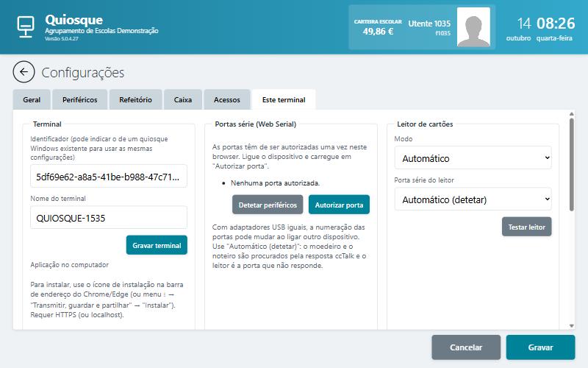Open the Acessos tab

pyautogui.click(x=227, y=100)
